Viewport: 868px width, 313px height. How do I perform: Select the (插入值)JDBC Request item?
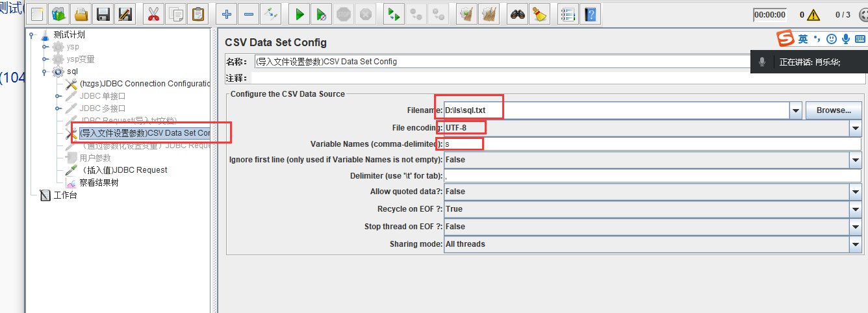pyautogui.click(x=123, y=170)
